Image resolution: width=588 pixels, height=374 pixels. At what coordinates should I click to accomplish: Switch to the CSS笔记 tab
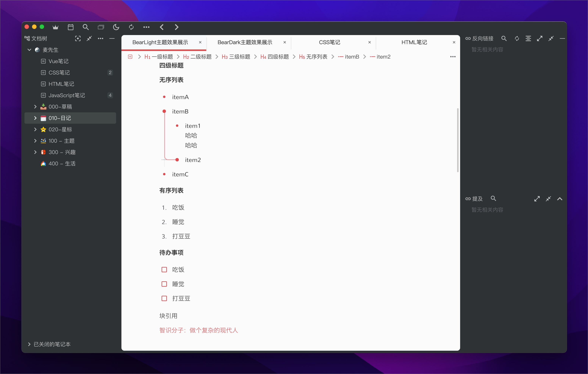[x=329, y=42]
